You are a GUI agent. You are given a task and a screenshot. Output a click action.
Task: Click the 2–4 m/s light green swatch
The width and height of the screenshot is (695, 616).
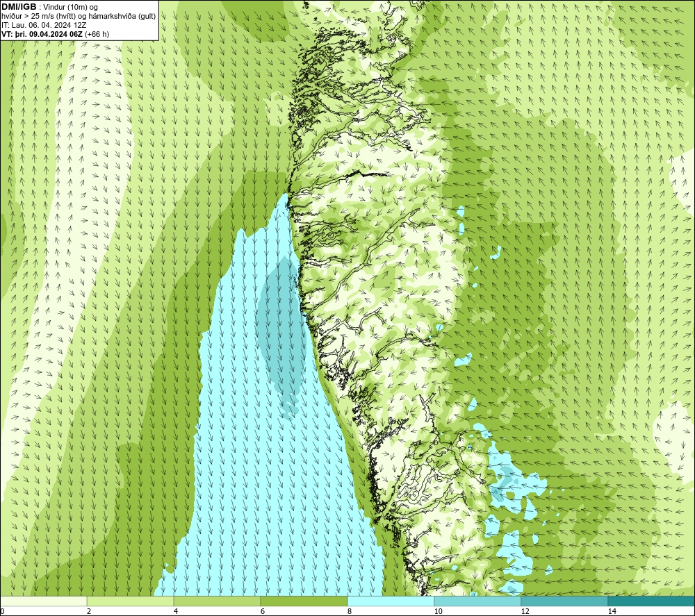(x=131, y=601)
